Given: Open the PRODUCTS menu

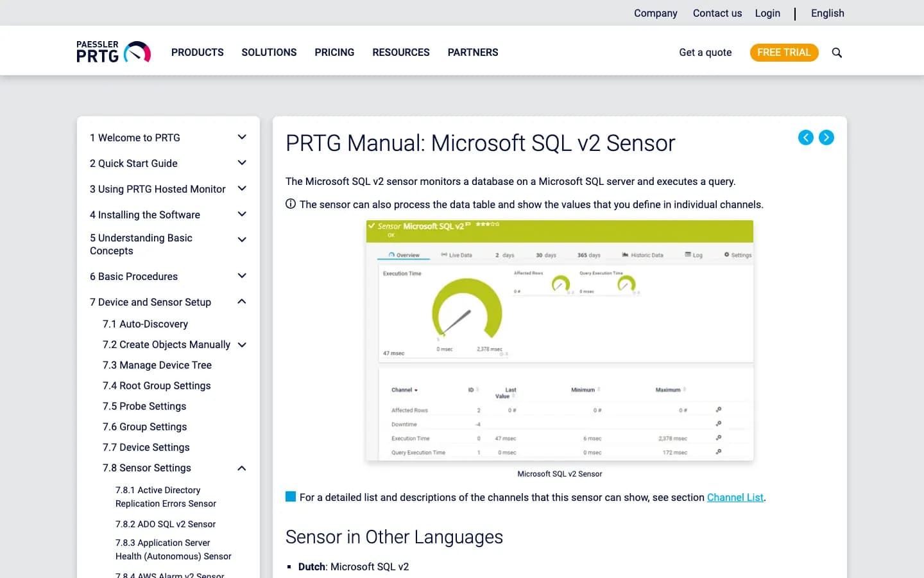Looking at the screenshot, I should click(198, 53).
